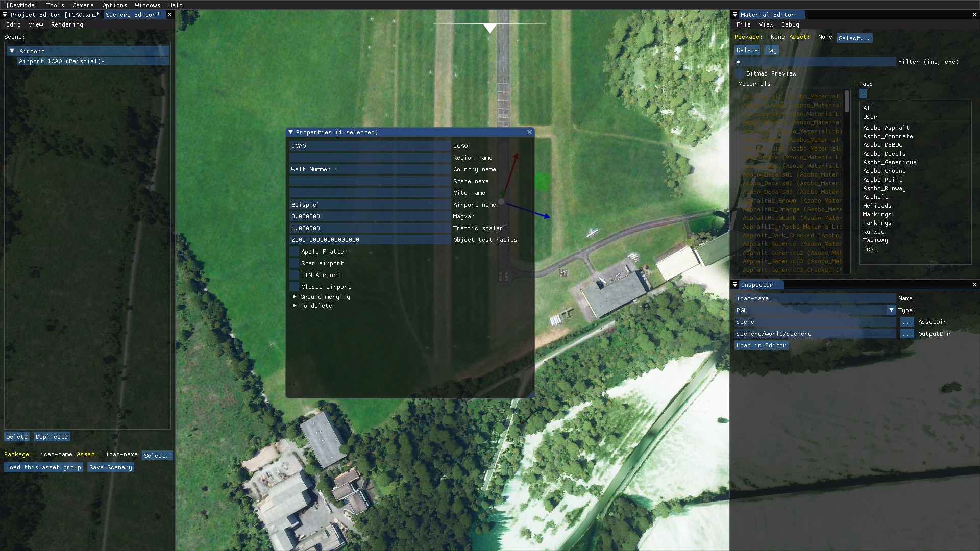The width and height of the screenshot is (980, 551).
Task: Select the Asphalt01_Brown material
Action: (x=792, y=201)
